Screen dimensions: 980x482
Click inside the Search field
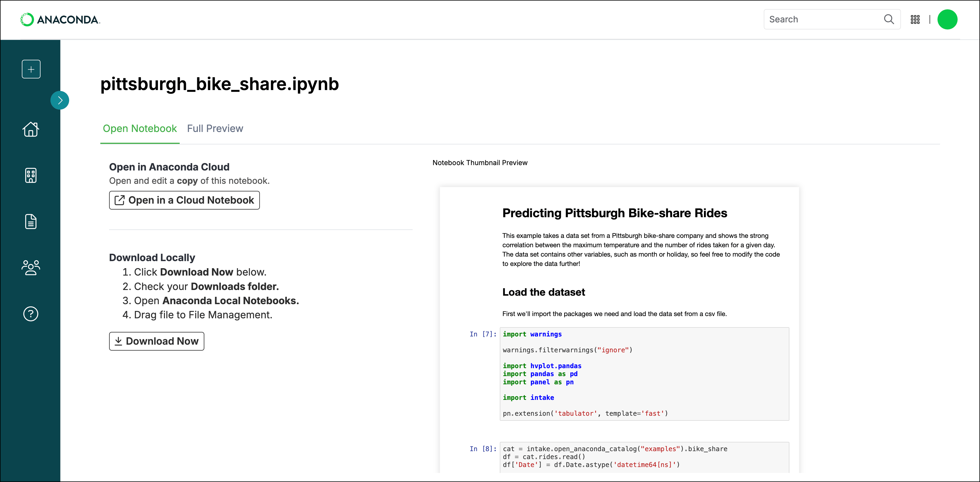coord(831,19)
